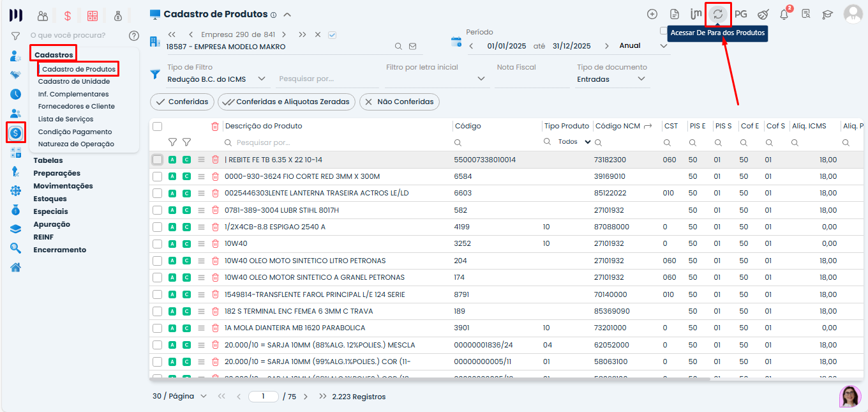This screenshot has width=868, height=412.
Task: Toggle the select-all checkbox in table header
Action: coord(158,126)
